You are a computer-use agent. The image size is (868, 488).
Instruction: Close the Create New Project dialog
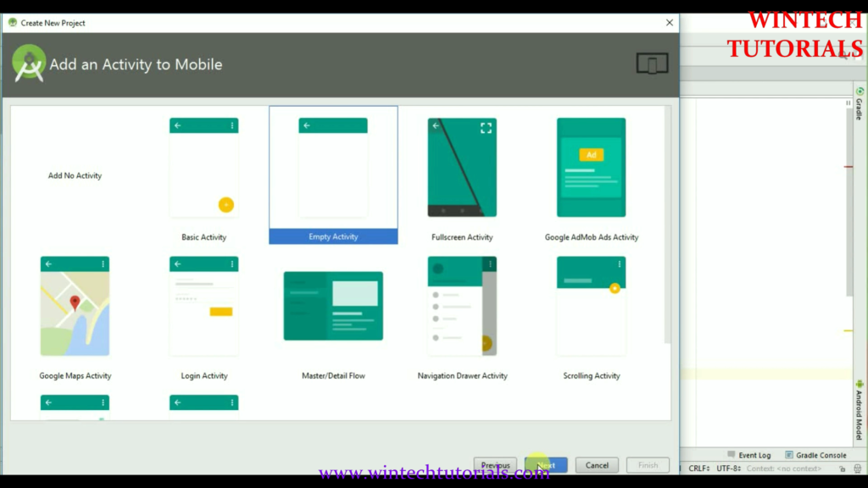670,23
